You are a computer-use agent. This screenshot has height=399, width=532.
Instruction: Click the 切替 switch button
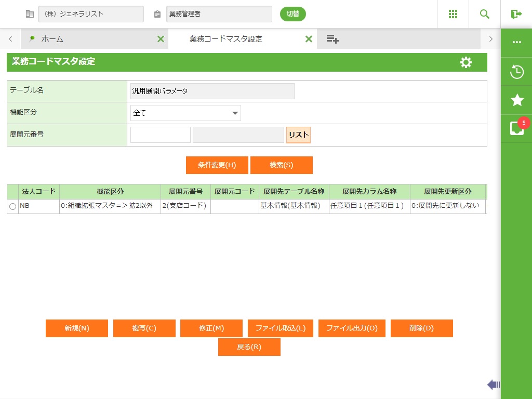(x=293, y=14)
